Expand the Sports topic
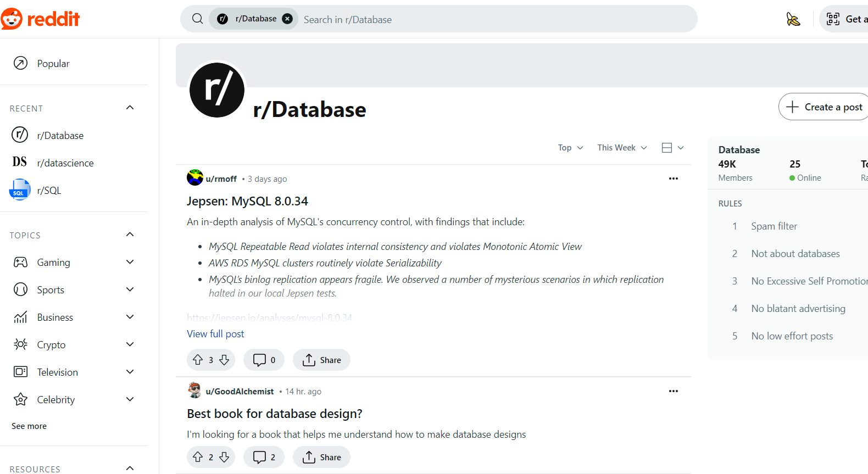Viewport: 868px width, 474px height. click(x=130, y=289)
